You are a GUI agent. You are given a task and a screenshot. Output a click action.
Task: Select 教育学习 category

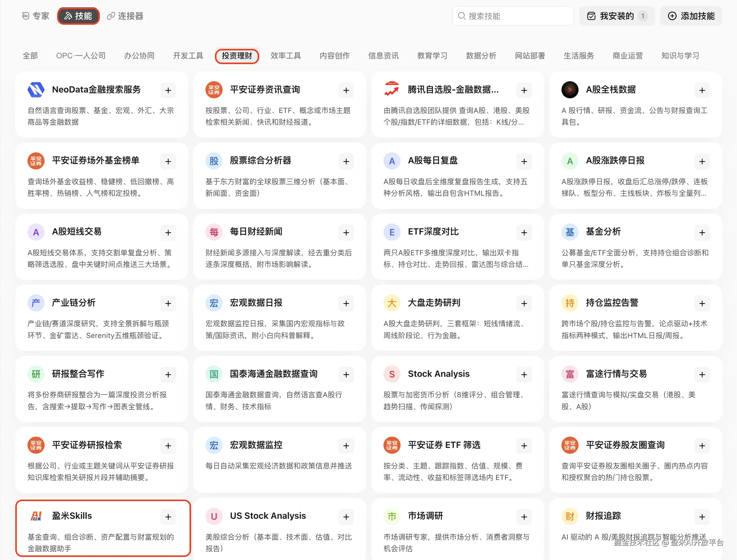click(x=432, y=56)
